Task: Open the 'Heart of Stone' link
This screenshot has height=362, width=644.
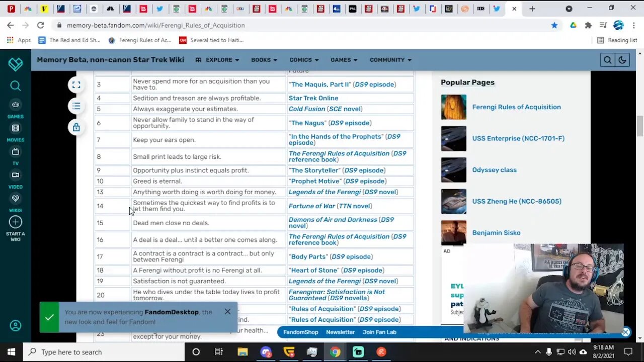Action: [x=314, y=270]
